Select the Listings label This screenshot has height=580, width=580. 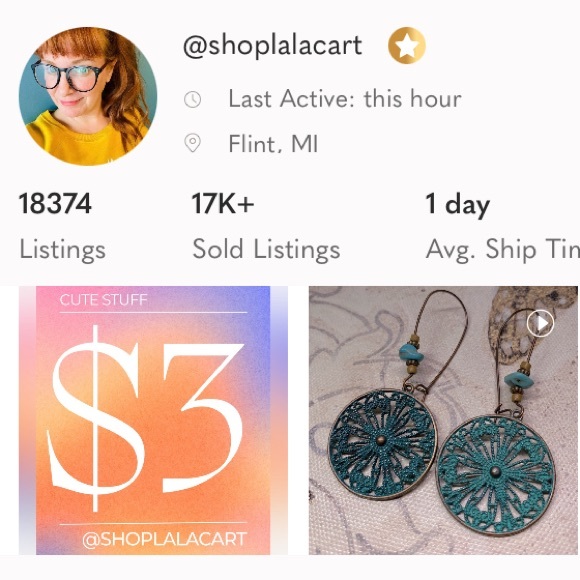coord(63,250)
